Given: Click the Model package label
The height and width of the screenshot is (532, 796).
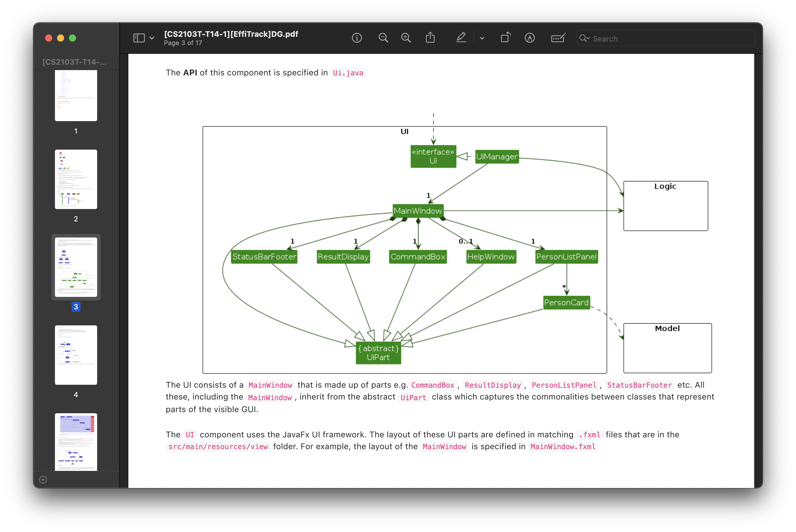Looking at the screenshot, I should point(667,328).
